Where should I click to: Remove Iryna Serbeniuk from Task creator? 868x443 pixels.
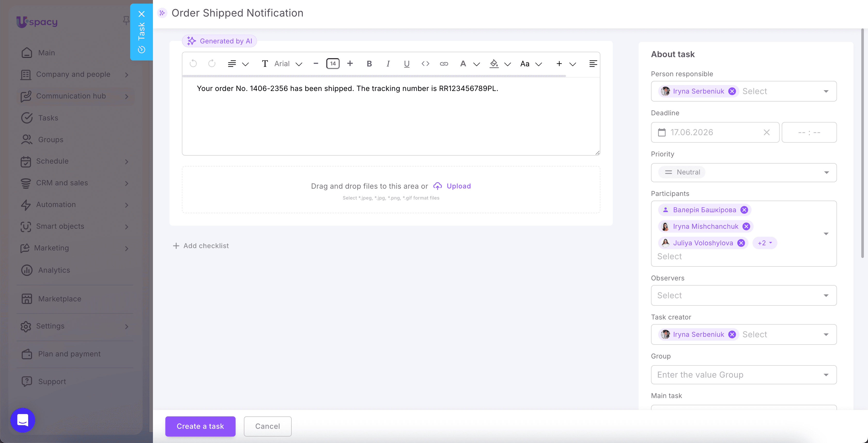point(732,334)
